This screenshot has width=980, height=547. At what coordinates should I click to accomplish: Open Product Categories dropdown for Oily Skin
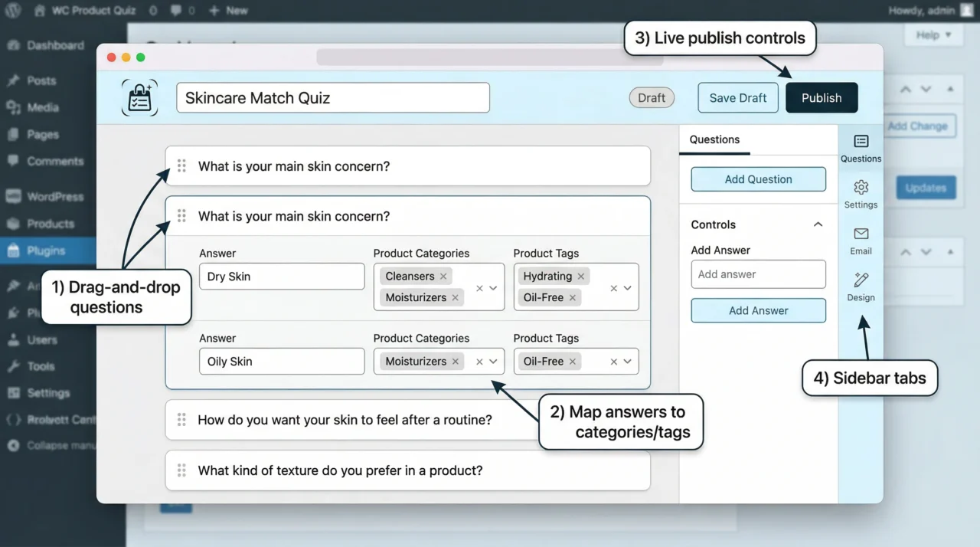493,362
